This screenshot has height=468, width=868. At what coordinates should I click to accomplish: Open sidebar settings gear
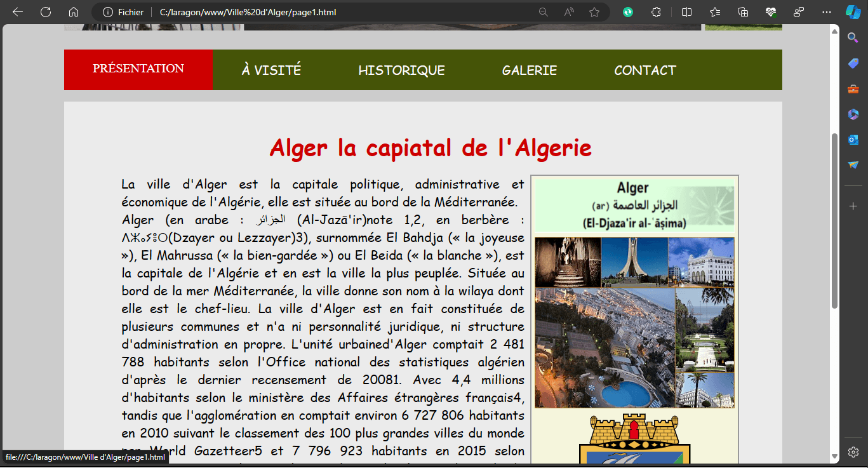(853, 452)
